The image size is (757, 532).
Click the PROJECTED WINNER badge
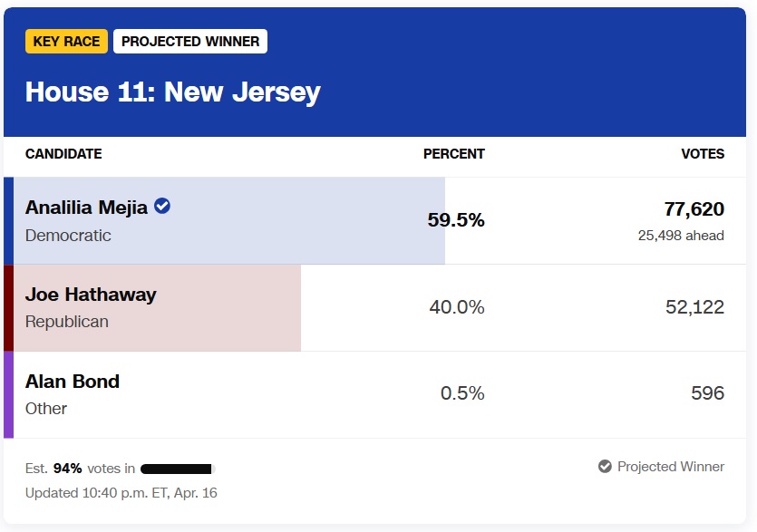(x=190, y=42)
